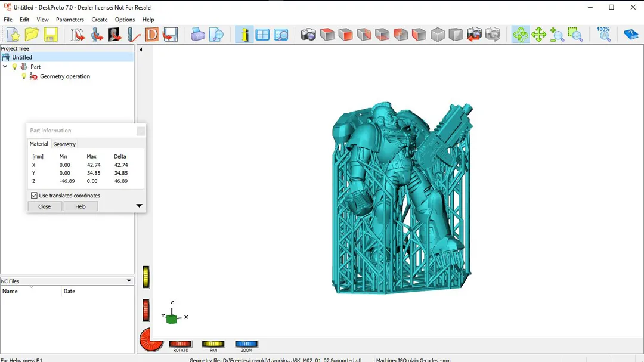
Task: Click the portrait bitmap with red arrow icon
Action: [x=114, y=35]
